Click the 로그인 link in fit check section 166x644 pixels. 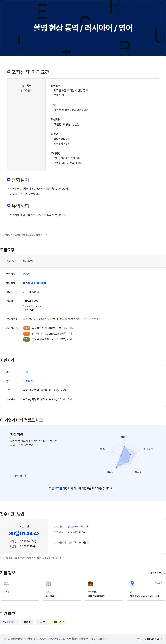tap(58, 488)
